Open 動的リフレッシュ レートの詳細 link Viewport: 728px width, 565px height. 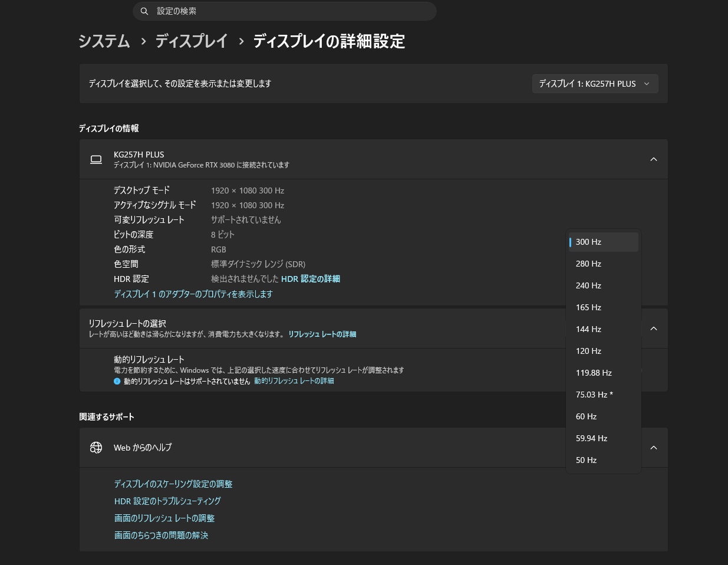coord(294,381)
